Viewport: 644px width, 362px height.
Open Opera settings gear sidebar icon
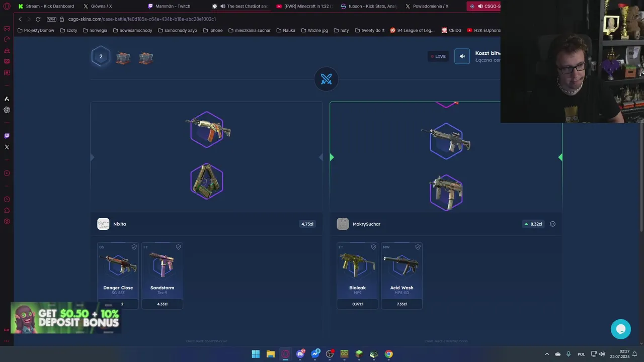click(7, 222)
